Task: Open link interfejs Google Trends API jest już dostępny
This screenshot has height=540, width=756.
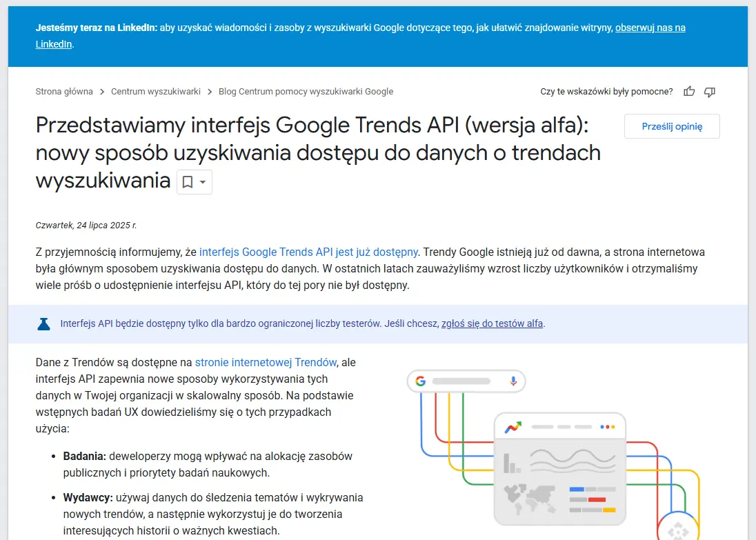Action: [x=308, y=252]
